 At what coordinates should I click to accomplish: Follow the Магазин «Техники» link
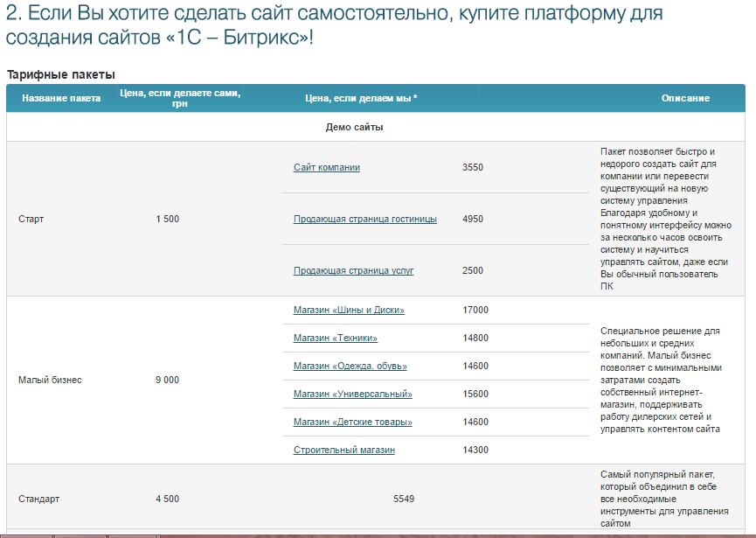click(336, 338)
